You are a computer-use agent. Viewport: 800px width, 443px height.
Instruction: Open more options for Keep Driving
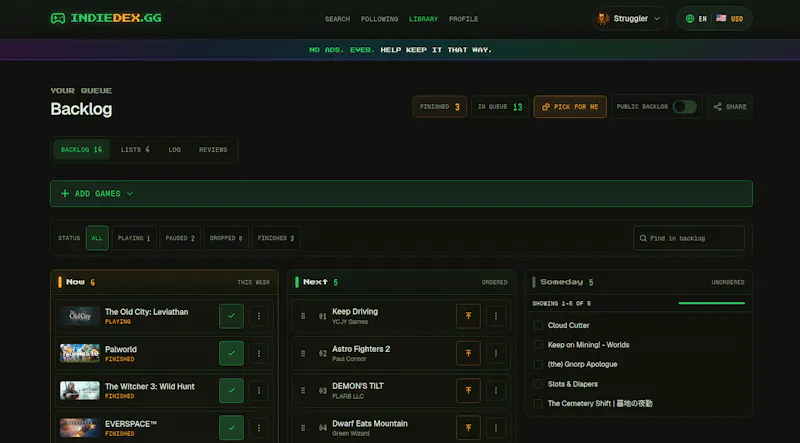point(496,316)
